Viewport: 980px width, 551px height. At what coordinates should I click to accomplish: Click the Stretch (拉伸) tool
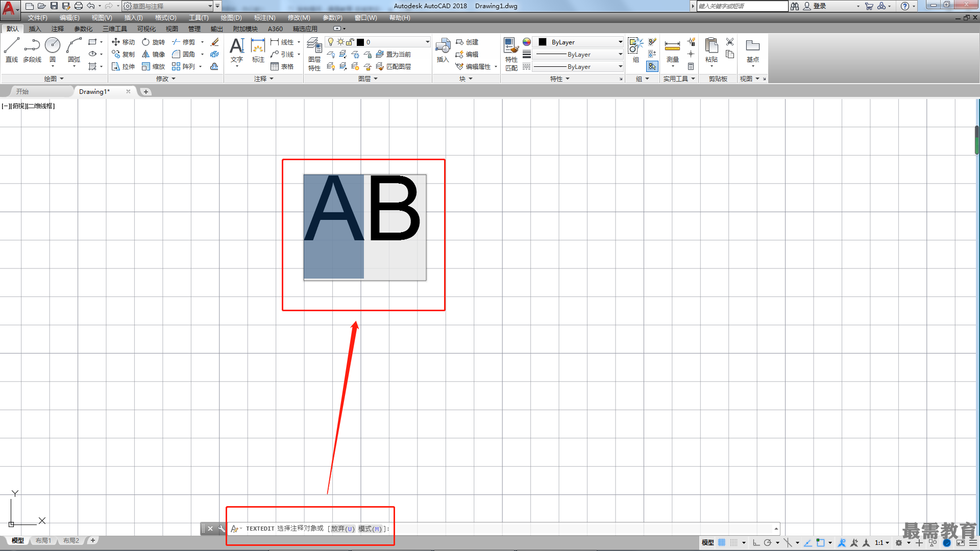click(x=123, y=66)
